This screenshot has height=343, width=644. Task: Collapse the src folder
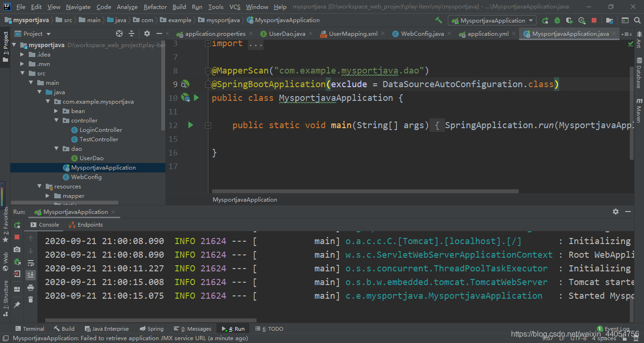coord(22,73)
